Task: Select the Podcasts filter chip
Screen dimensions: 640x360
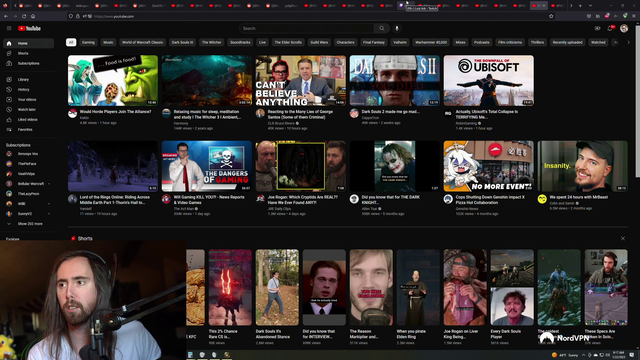Action: coord(482,42)
